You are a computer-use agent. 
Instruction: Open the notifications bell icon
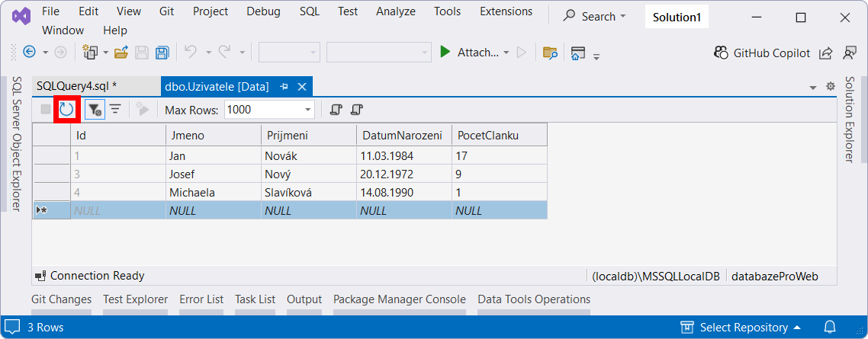pyautogui.click(x=831, y=328)
